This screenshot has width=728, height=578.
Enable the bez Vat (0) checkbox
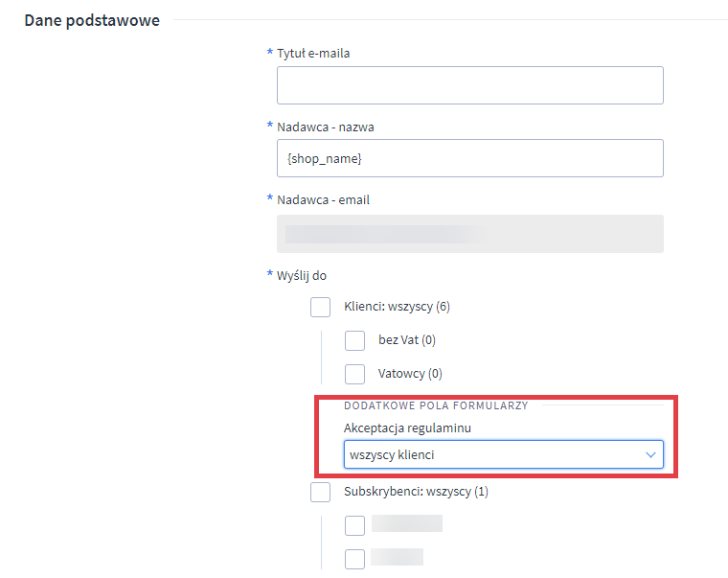(x=354, y=340)
